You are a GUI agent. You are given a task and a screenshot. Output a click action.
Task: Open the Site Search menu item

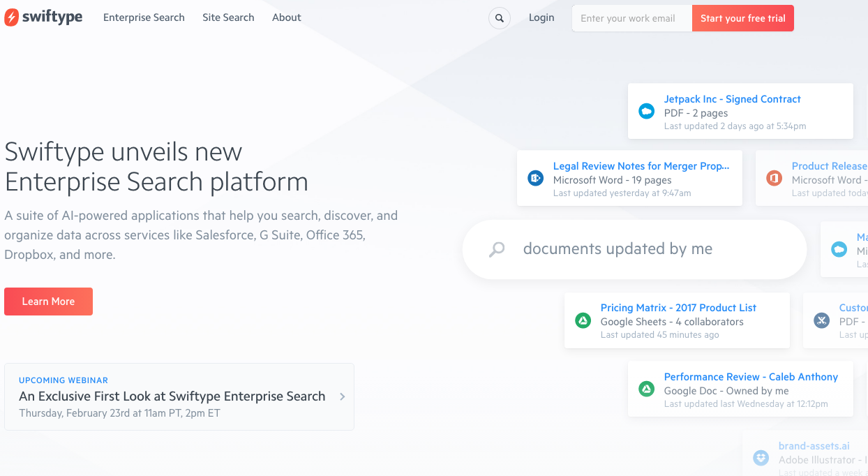click(x=228, y=17)
